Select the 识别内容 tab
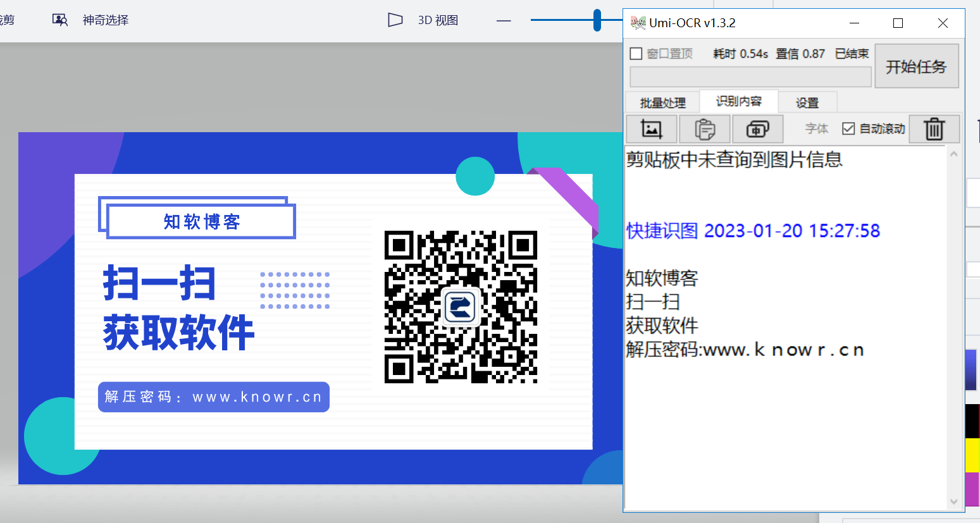 click(738, 101)
